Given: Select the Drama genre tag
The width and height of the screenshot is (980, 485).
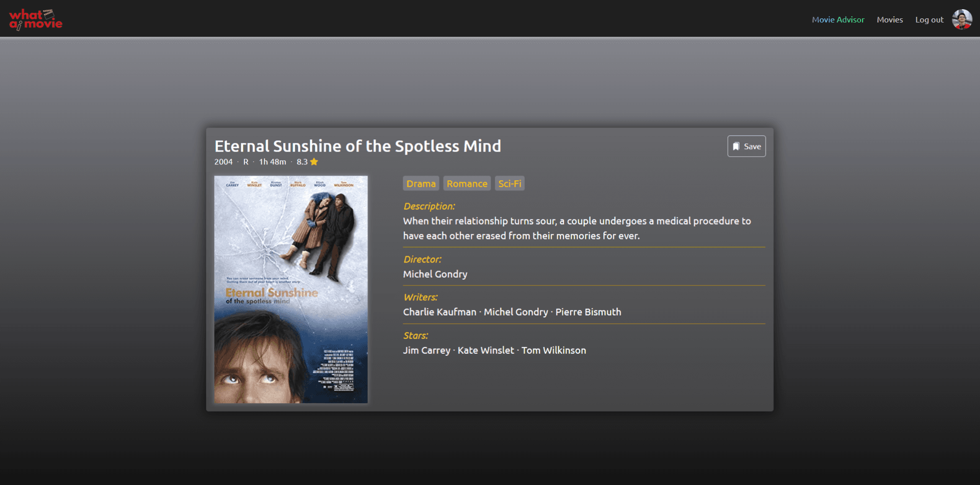Looking at the screenshot, I should [421, 183].
